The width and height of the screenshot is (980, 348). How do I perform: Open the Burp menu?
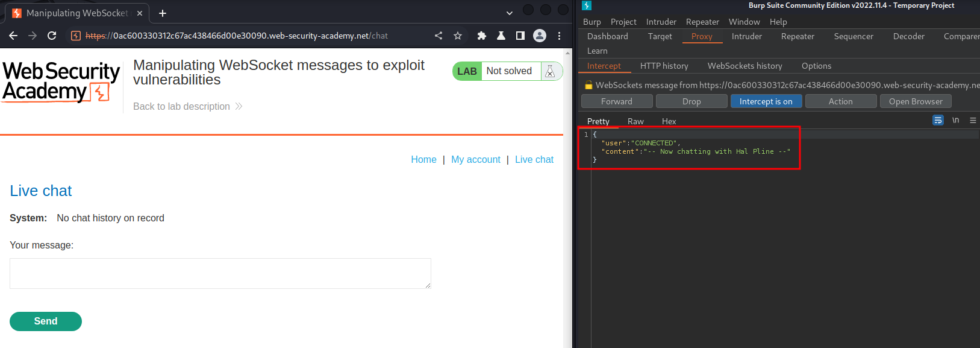(x=592, y=22)
